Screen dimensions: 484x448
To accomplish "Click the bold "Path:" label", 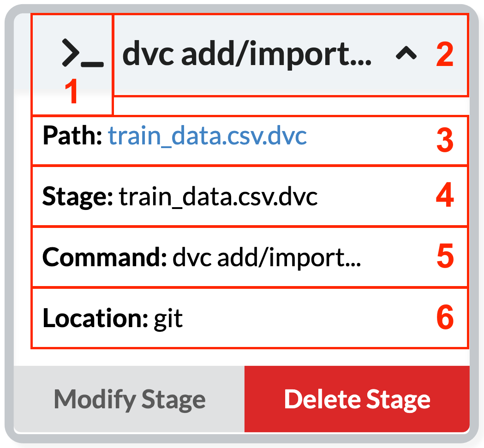I will coord(72,137).
